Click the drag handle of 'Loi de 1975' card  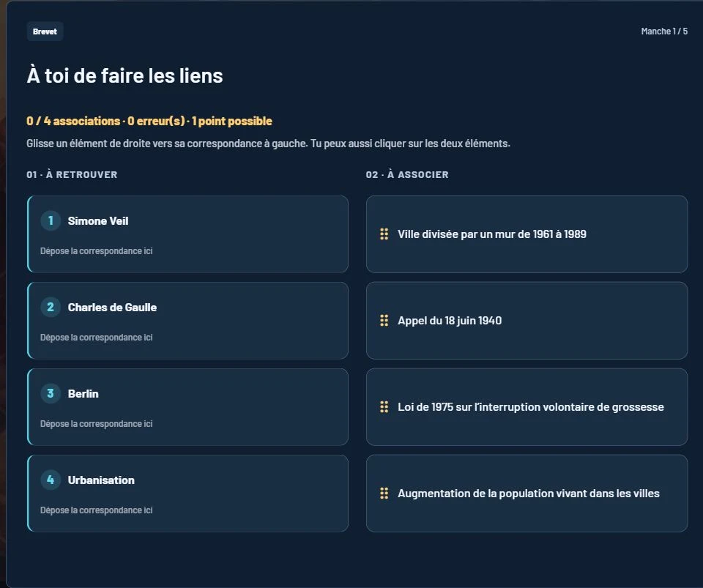pyautogui.click(x=384, y=407)
